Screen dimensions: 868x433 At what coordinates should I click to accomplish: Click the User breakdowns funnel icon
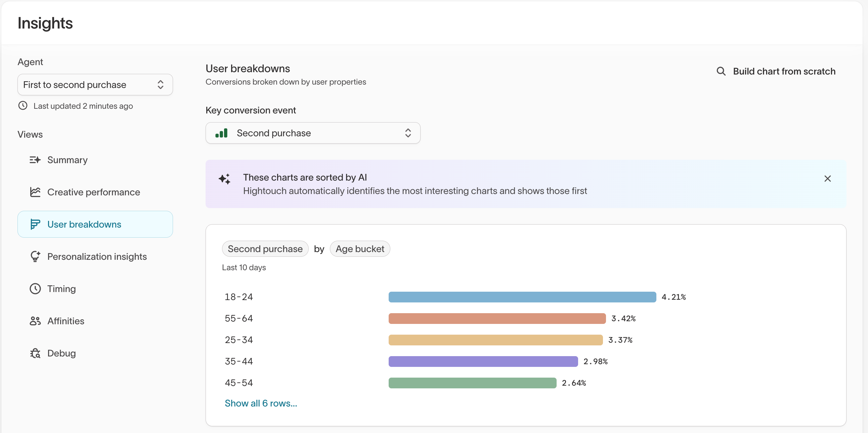35,224
